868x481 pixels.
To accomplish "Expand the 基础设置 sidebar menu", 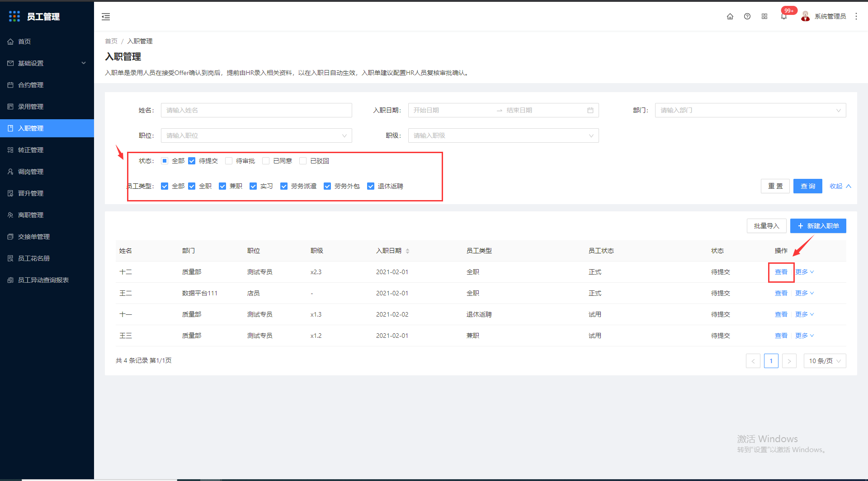I will click(x=47, y=63).
